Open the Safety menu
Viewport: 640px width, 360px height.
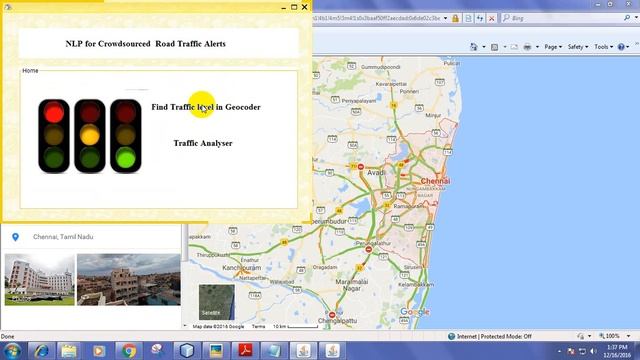coord(578,47)
